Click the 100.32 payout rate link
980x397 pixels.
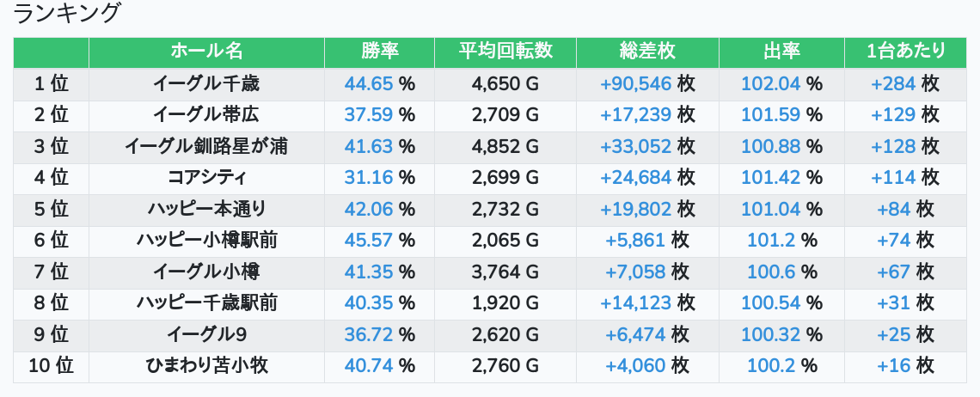[770, 334]
